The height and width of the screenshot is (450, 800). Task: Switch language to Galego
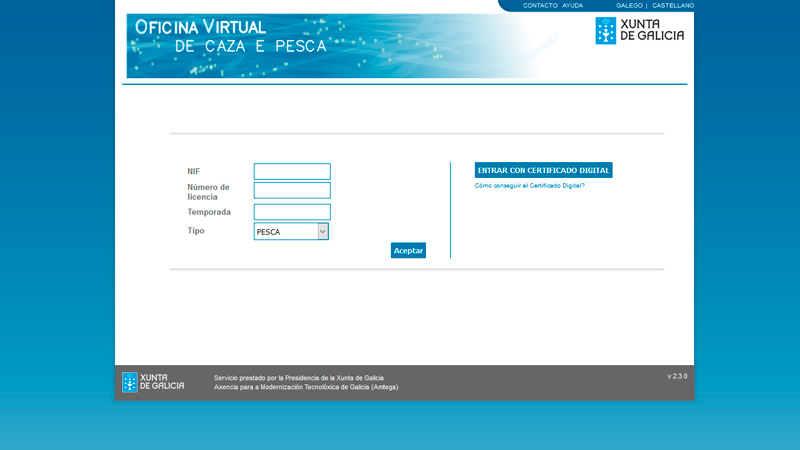point(629,5)
